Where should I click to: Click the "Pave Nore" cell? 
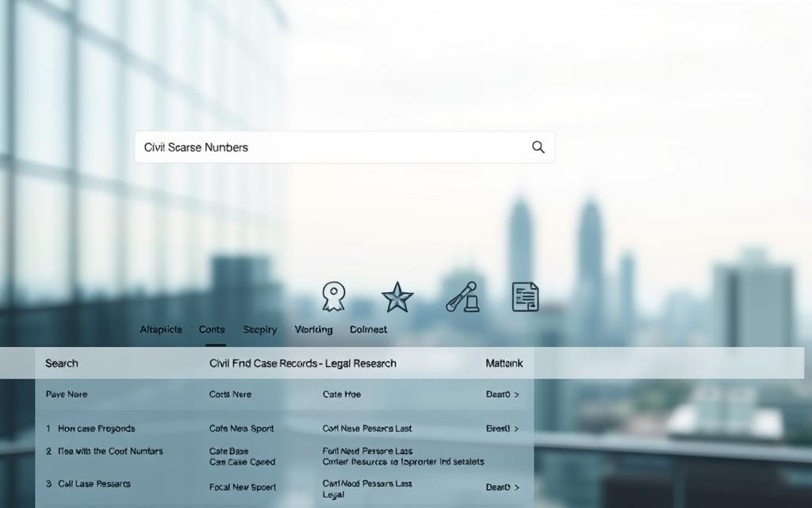coord(67,394)
